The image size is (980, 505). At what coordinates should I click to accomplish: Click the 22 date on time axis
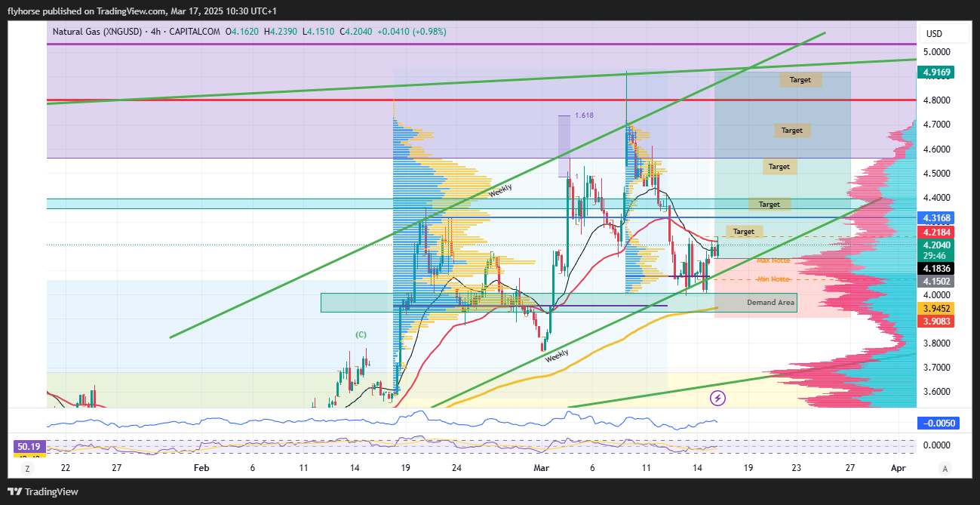point(66,468)
